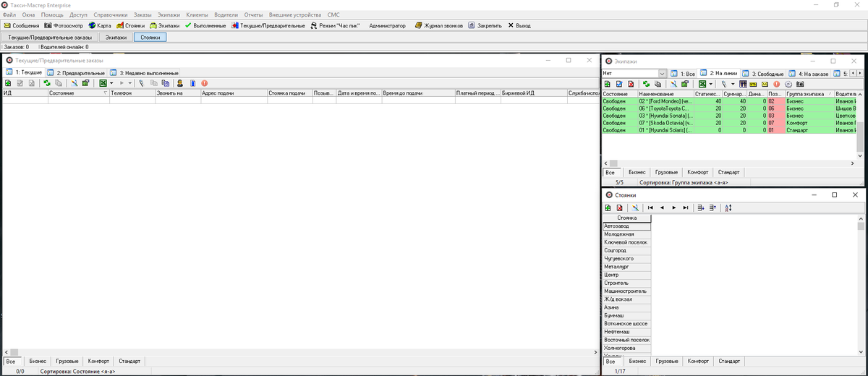The width and height of the screenshot is (868, 376).
Task: Go to last record in Стоянки toolbar
Action: [686, 208]
